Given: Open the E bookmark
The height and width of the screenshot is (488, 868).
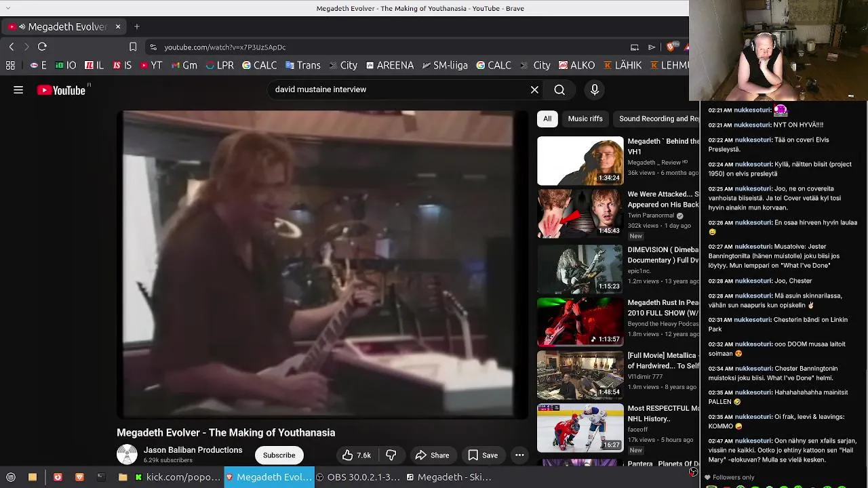Looking at the screenshot, I should point(39,66).
